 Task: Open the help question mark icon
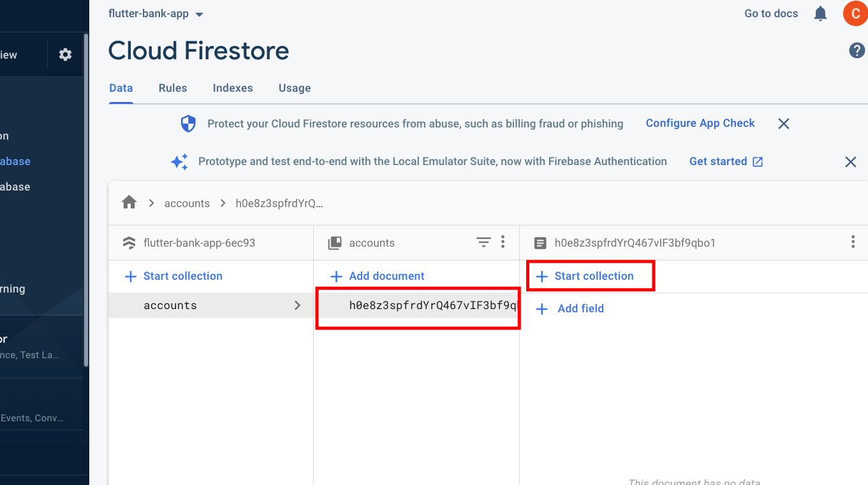tap(857, 50)
